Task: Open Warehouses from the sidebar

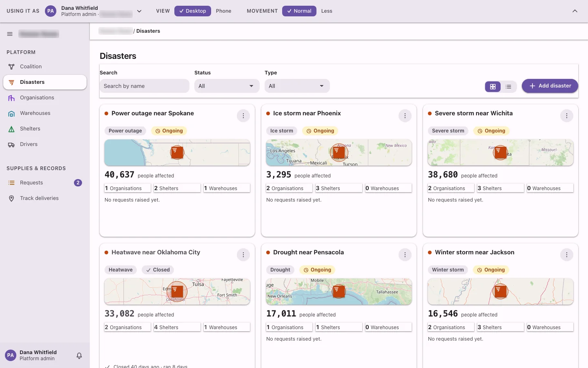Action: pyautogui.click(x=45, y=113)
